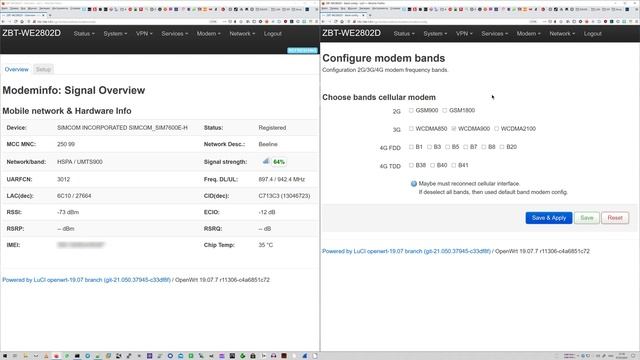640x360 pixels.
Task: Click device value SIMCOM_SIM7600E-H
Action: (x=122, y=128)
